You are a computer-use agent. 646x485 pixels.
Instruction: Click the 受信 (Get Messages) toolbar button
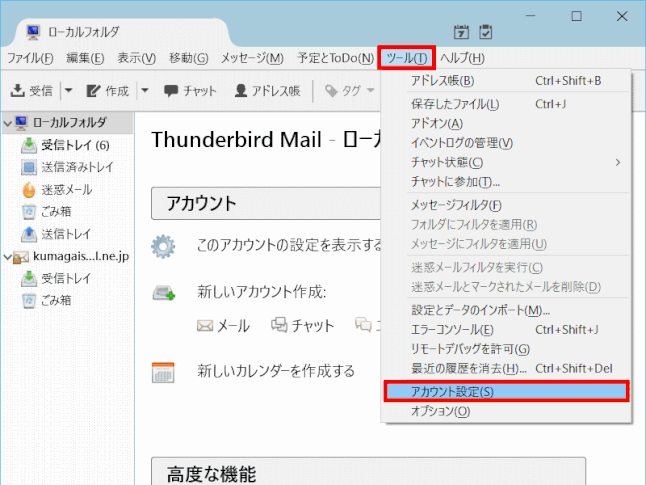pos(32,91)
